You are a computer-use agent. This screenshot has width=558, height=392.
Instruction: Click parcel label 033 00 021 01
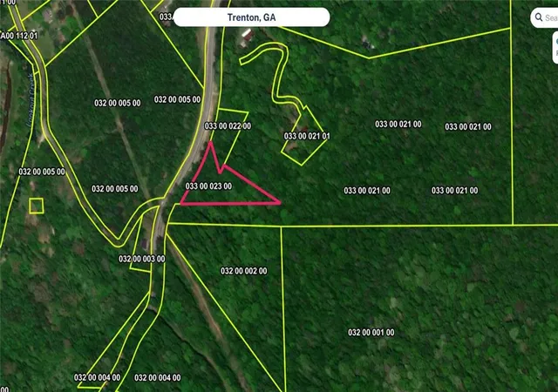(x=307, y=136)
